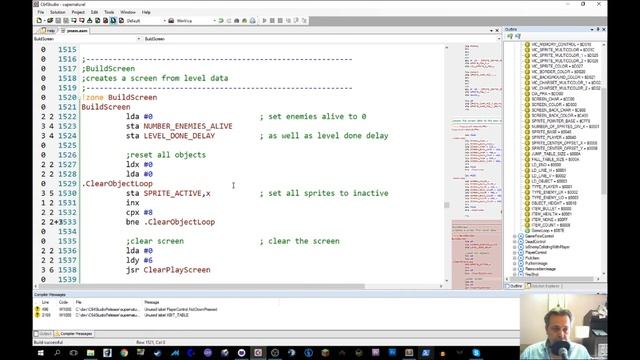Click ClearPlayScreen on line 1538
The image size is (640, 360).
tap(177, 270)
